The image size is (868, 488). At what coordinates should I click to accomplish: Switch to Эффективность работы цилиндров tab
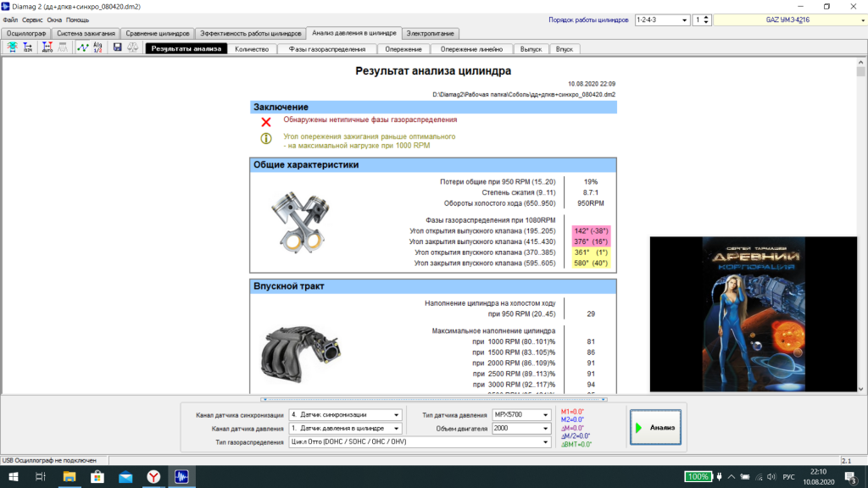coord(250,33)
